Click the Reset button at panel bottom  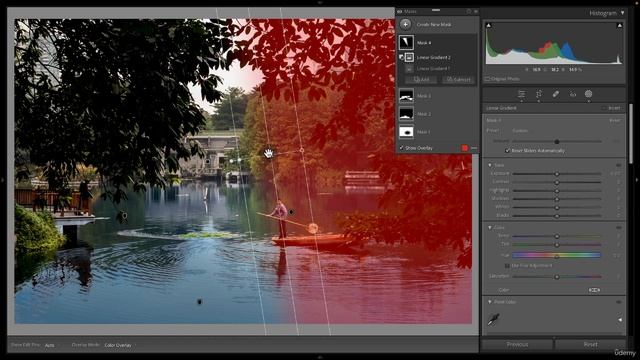tap(590, 344)
